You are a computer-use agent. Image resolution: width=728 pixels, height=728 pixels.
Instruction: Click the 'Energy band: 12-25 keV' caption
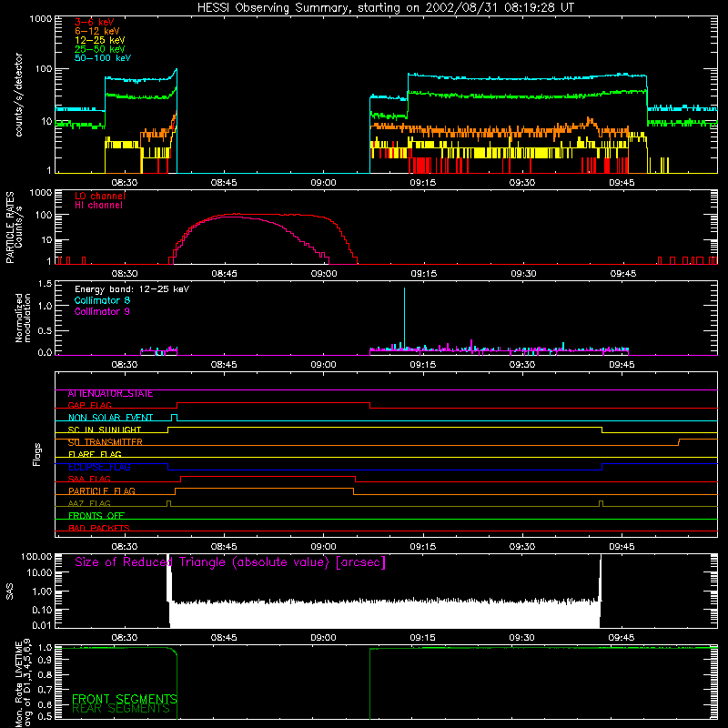point(131,289)
